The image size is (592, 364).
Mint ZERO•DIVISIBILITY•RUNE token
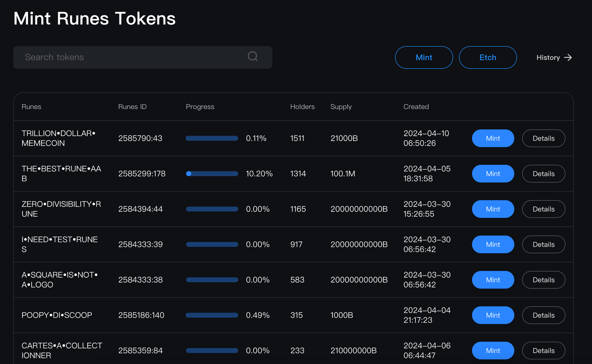click(493, 209)
